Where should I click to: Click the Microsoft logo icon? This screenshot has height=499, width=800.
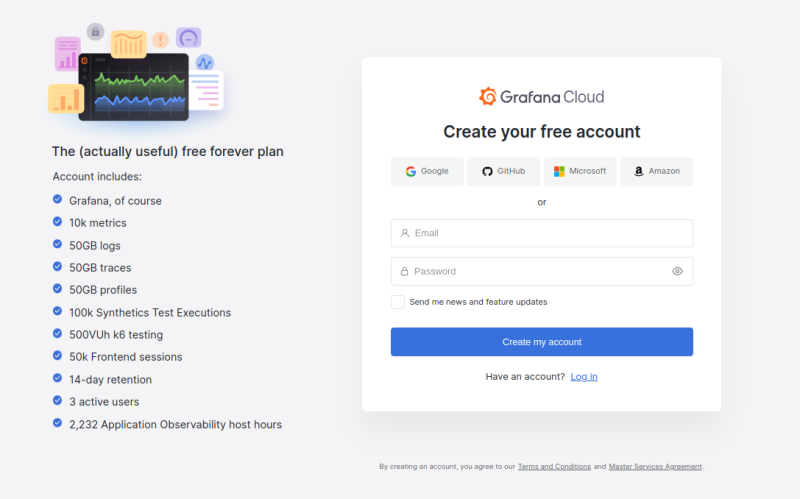click(559, 171)
